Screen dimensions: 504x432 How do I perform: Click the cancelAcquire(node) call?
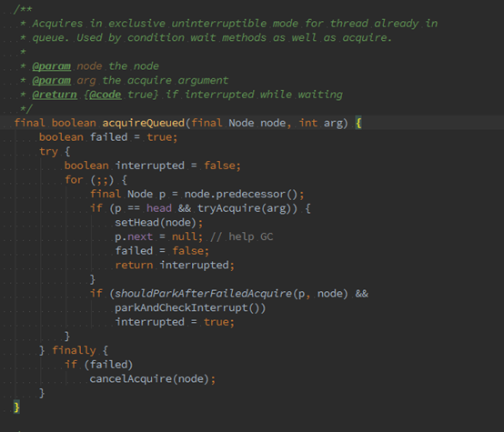click(150, 378)
